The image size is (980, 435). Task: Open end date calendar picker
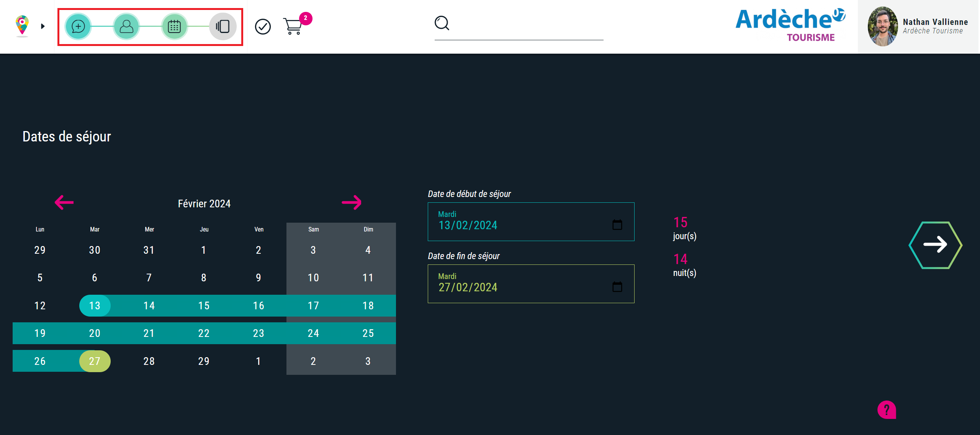[617, 287]
